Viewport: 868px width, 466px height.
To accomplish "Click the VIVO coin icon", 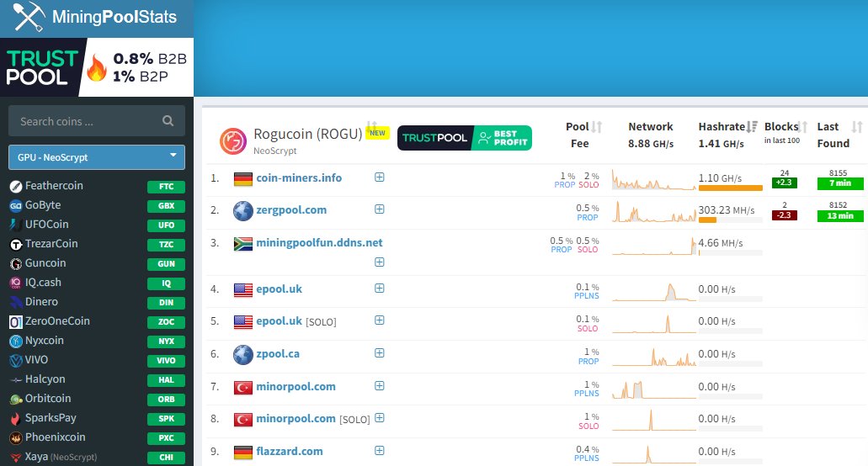I will click(x=16, y=360).
